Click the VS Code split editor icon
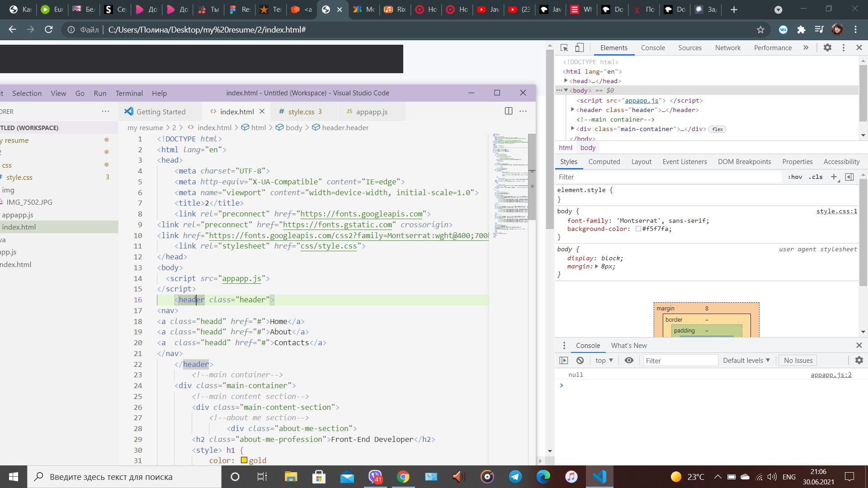 509,111
